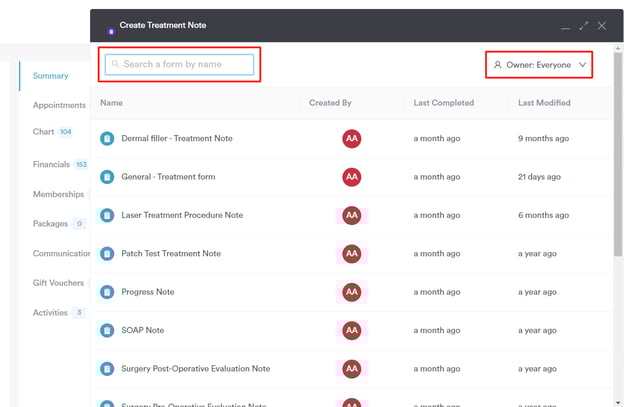Image resolution: width=624 pixels, height=407 pixels.
Task: Click the 153 badge next to Financials
Action: [x=81, y=164]
